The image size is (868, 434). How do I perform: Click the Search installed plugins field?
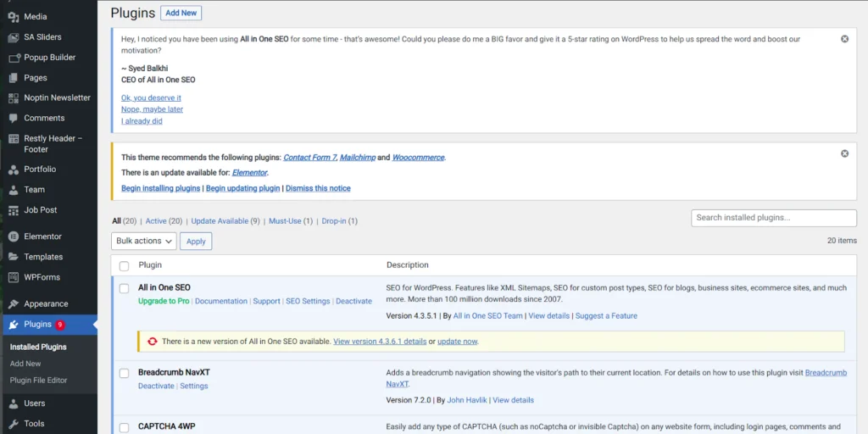click(774, 218)
